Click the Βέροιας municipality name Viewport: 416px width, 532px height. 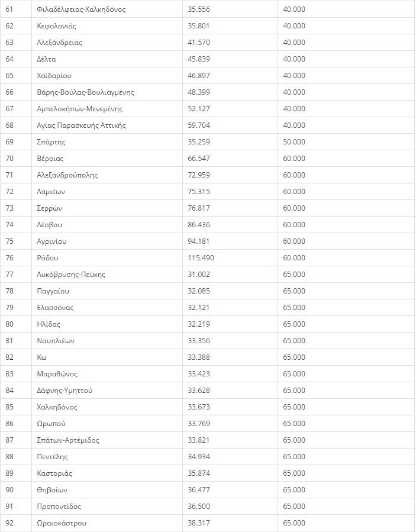tap(50, 159)
